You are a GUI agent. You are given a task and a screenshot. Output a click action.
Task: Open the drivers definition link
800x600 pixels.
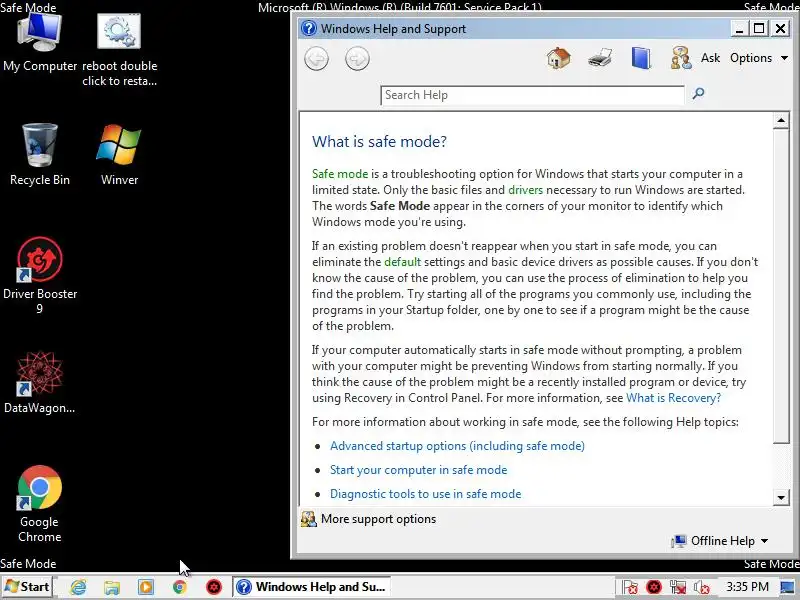(526, 190)
